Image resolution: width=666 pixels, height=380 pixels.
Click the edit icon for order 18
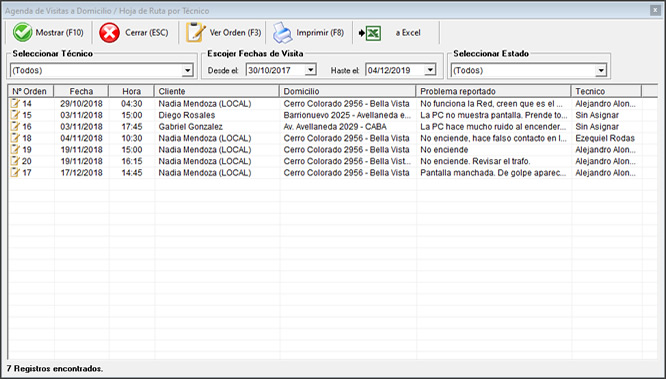[15, 138]
